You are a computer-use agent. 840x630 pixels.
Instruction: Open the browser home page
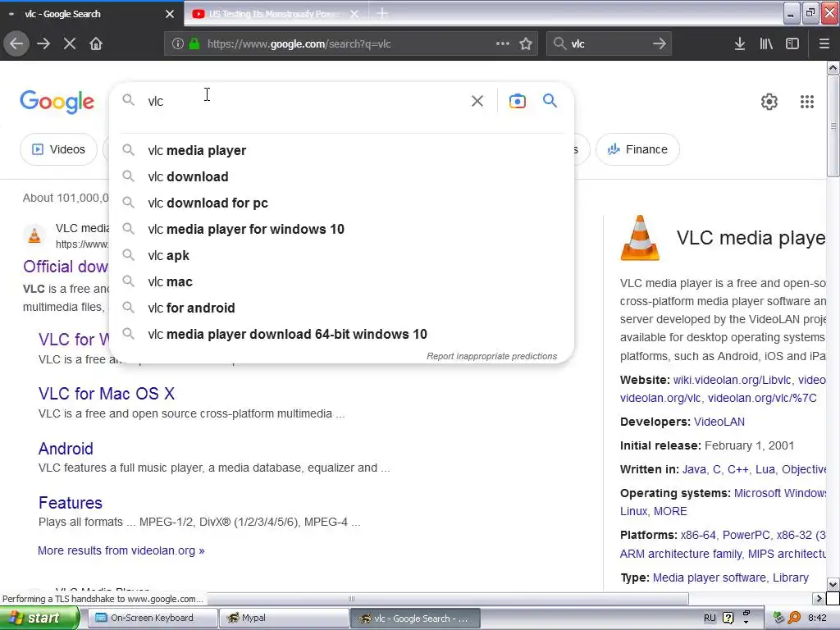click(x=96, y=44)
